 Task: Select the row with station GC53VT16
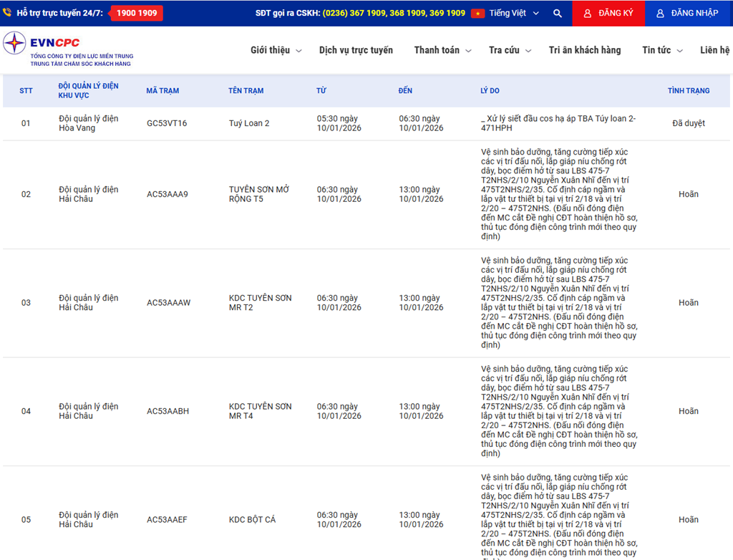[167, 123]
